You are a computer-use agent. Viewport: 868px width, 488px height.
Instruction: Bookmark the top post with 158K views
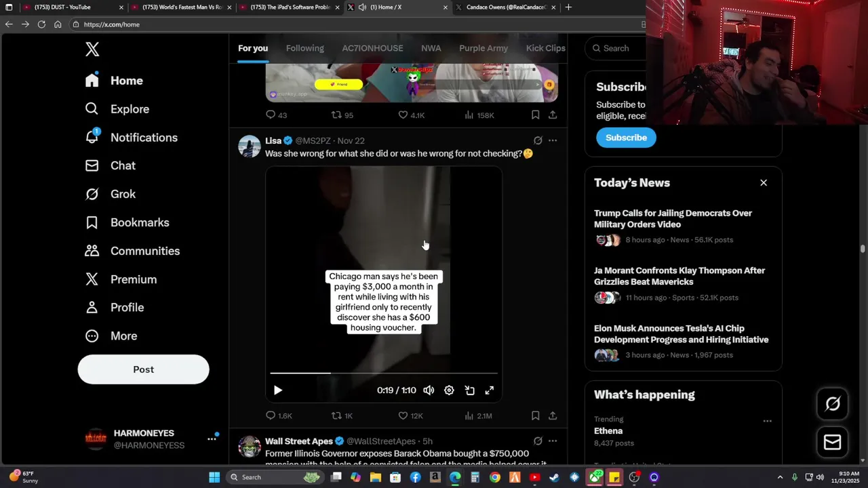535,115
